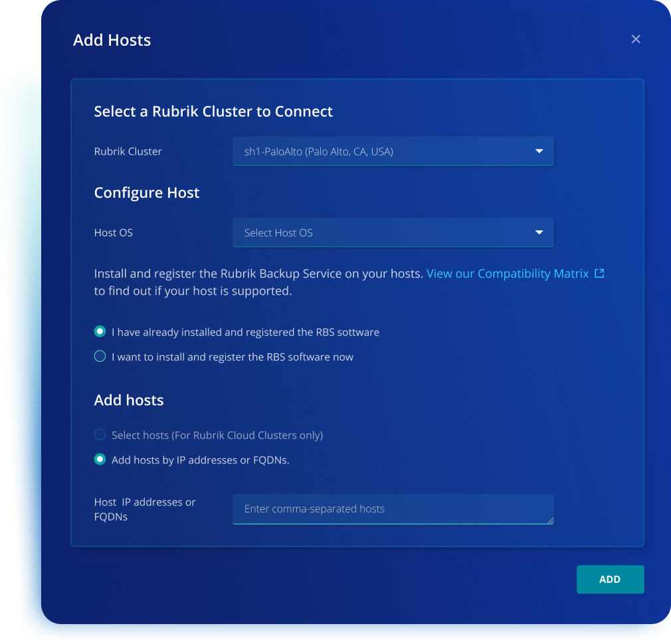Click the textarea resize handle
671x644 pixels.
[550, 521]
